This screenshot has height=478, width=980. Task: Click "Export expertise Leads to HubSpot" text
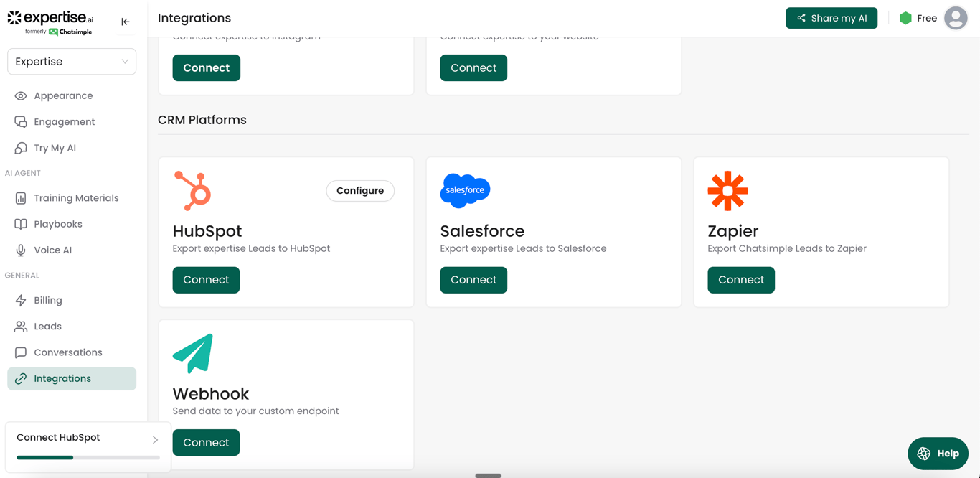pos(251,249)
